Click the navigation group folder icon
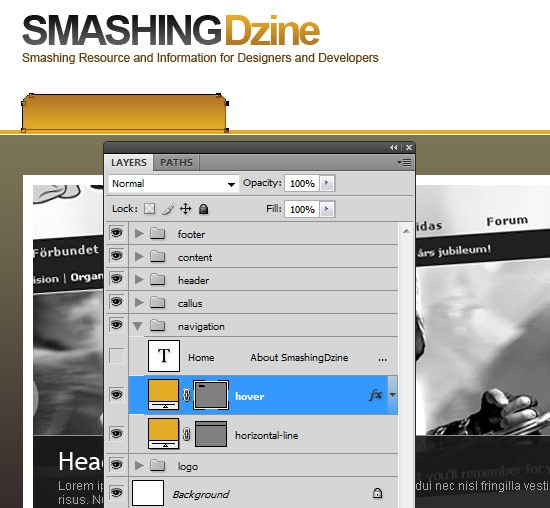The width and height of the screenshot is (550, 508). click(157, 326)
